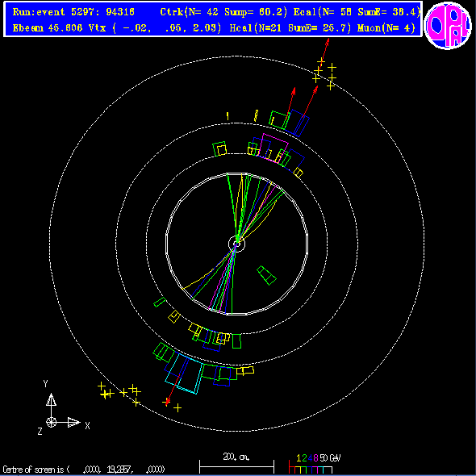Click the topmost red arrow near upper-right crosses
This screenshot has height=476, width=476.
pos(324,52)
